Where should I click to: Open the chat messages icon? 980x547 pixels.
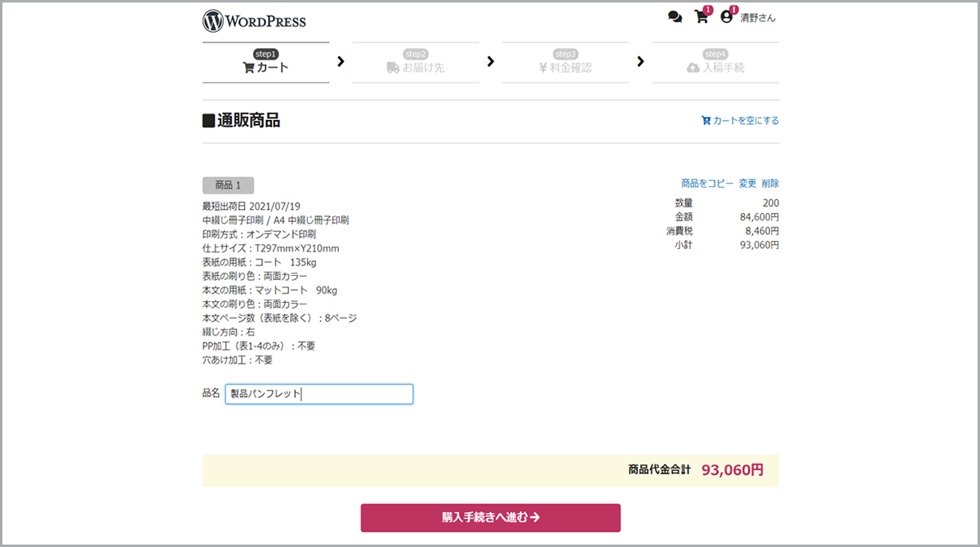[x=675, y=17]
